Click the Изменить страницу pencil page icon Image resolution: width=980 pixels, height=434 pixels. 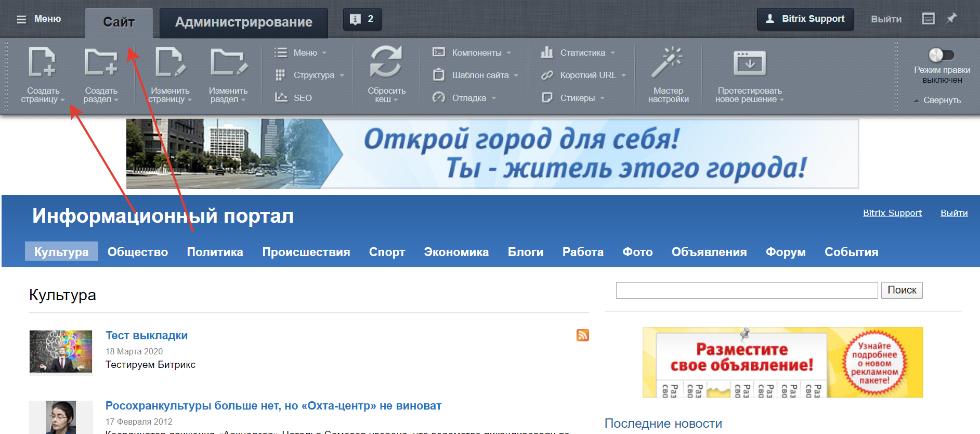pyautogui.click(x=170, y=62)
